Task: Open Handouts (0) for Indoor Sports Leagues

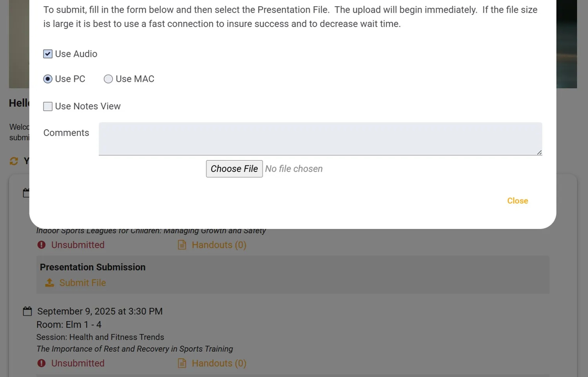Action: (219, 245)
